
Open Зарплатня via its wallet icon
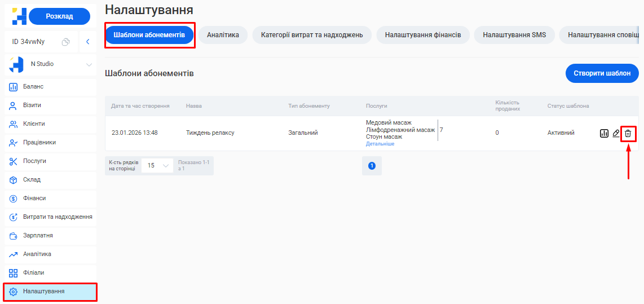tap(13, 236)
